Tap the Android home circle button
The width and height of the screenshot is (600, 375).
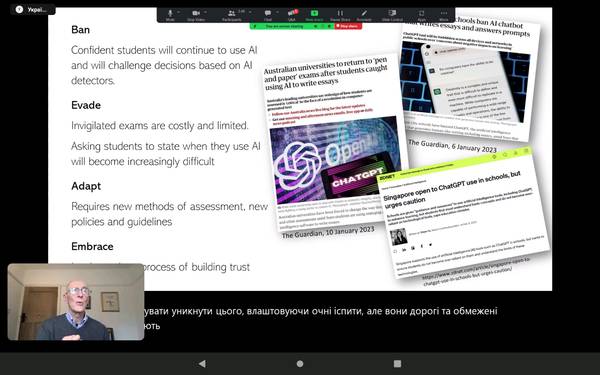pos(300,364)
